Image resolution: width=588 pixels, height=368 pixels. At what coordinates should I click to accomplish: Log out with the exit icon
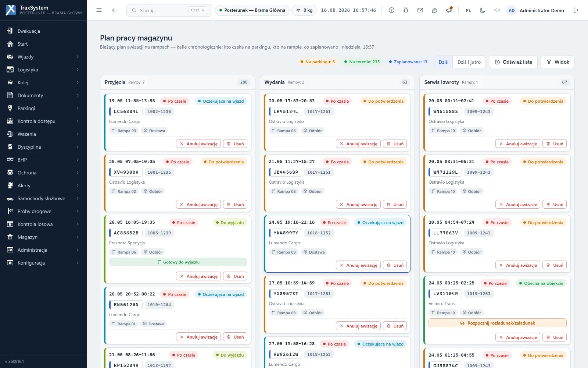(x=576, y=10)
